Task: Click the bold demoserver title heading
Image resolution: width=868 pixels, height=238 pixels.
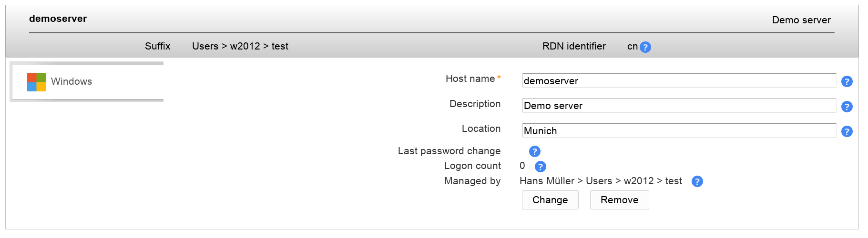Action: pyautogui.click(x=58, y=19)
